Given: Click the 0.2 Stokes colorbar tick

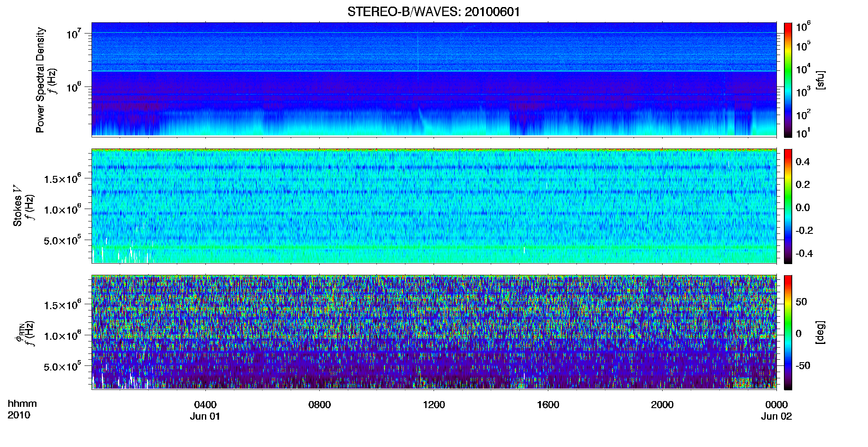Looking at the screenshot, I should point(803,185).
